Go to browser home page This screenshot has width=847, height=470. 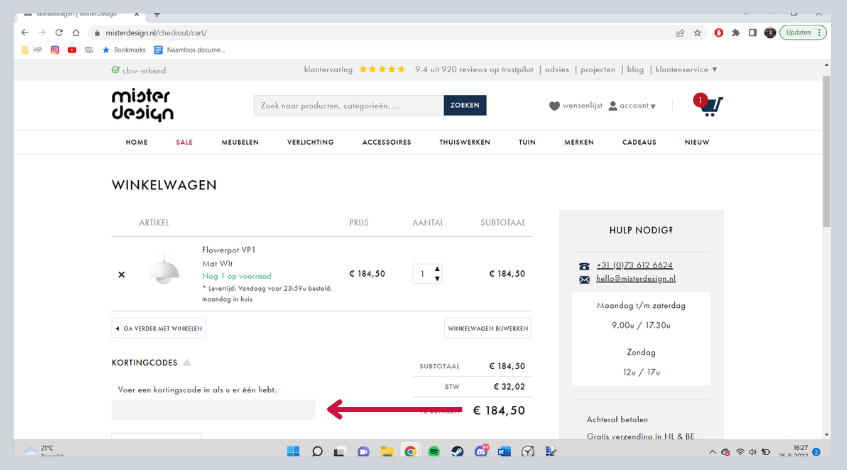(76, 32)
